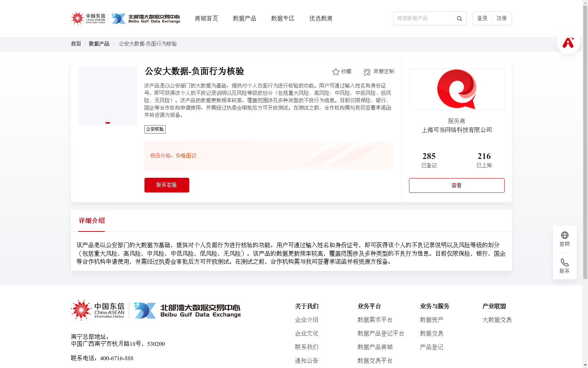Open footer link 数据资产
Screen dimensions: 588x368
pyautogui.click(x=431, y=320)
